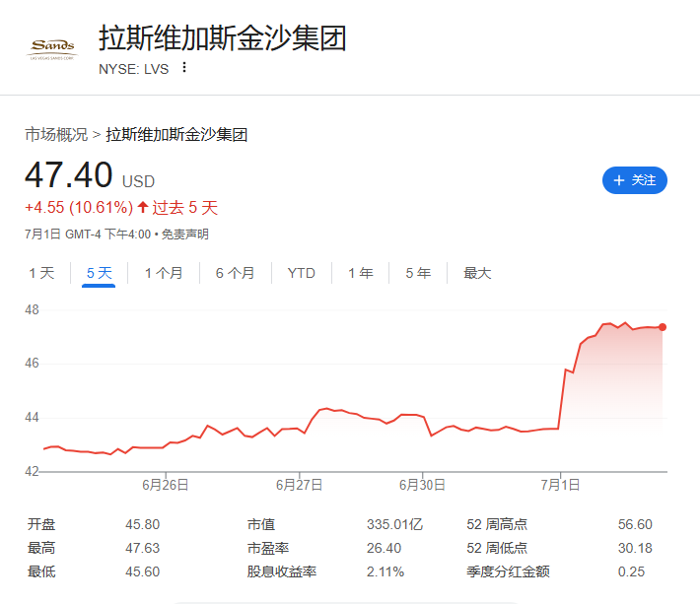Click the 市盈率 value 26.40
The height and width of the screenshot is (604, 700).
[x=384, y=548]
